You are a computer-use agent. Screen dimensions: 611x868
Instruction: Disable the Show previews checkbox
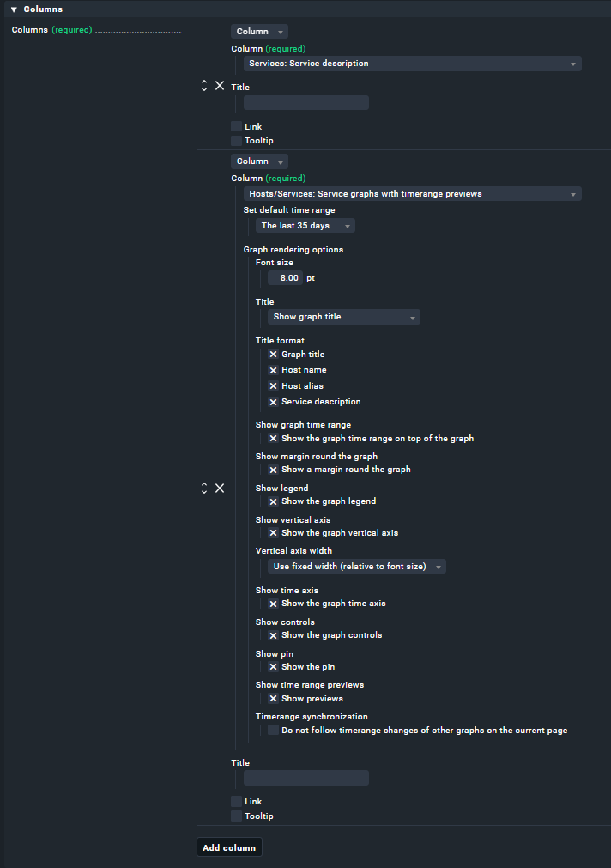(x=274, y=699)
